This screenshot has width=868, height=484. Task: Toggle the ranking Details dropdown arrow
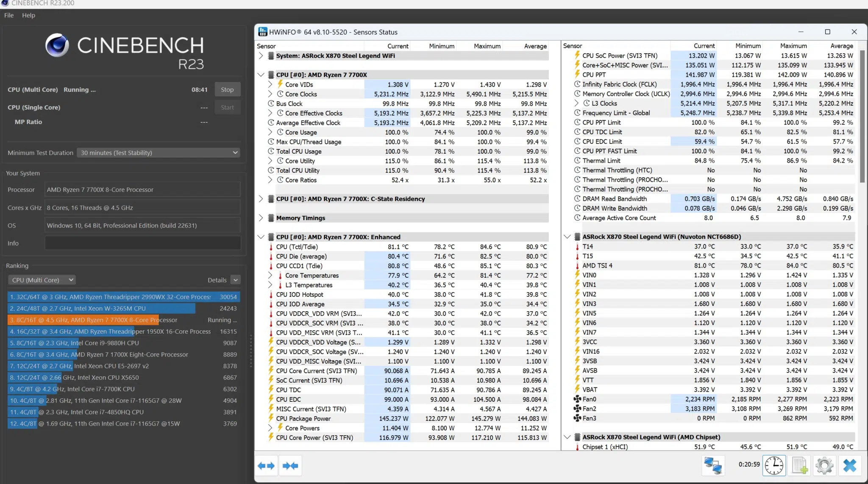click(236, 280)
